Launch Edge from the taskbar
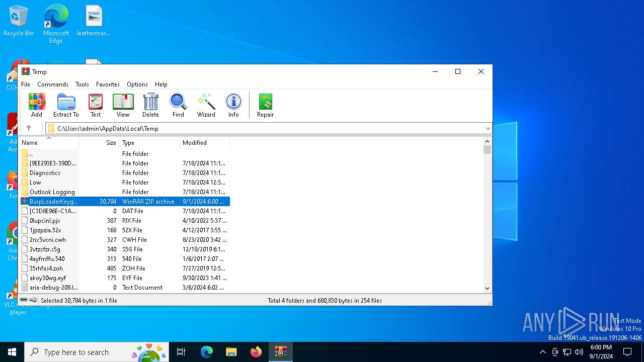The height and width of the screenshot is (362, 644). [207, 352]
